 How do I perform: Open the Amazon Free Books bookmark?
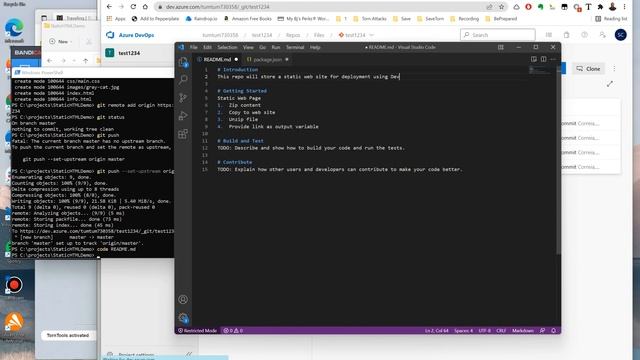click(248, 19)
